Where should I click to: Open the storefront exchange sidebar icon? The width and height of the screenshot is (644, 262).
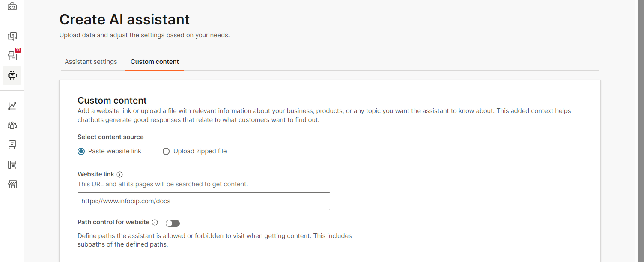pyautogui.click(x=12, y=185)
